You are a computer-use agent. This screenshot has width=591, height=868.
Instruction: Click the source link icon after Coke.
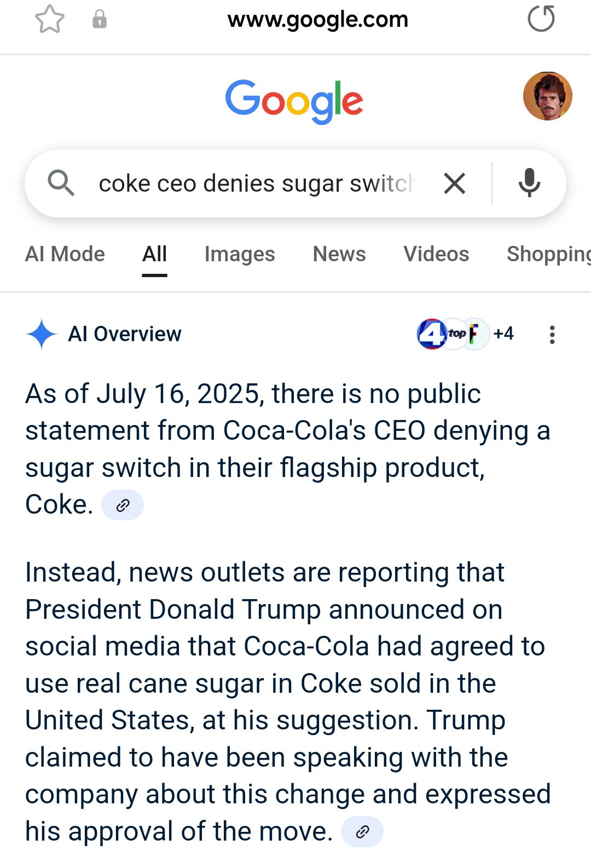123,505
